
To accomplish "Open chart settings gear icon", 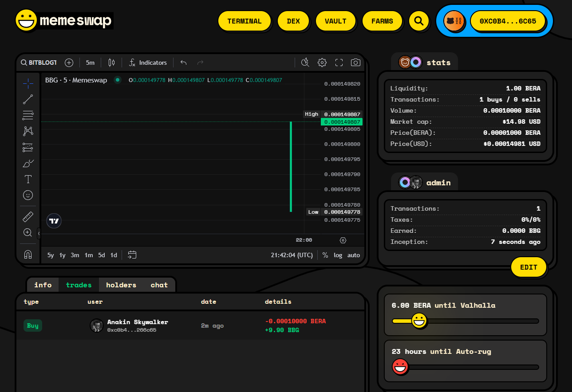I will coord(322,63).
